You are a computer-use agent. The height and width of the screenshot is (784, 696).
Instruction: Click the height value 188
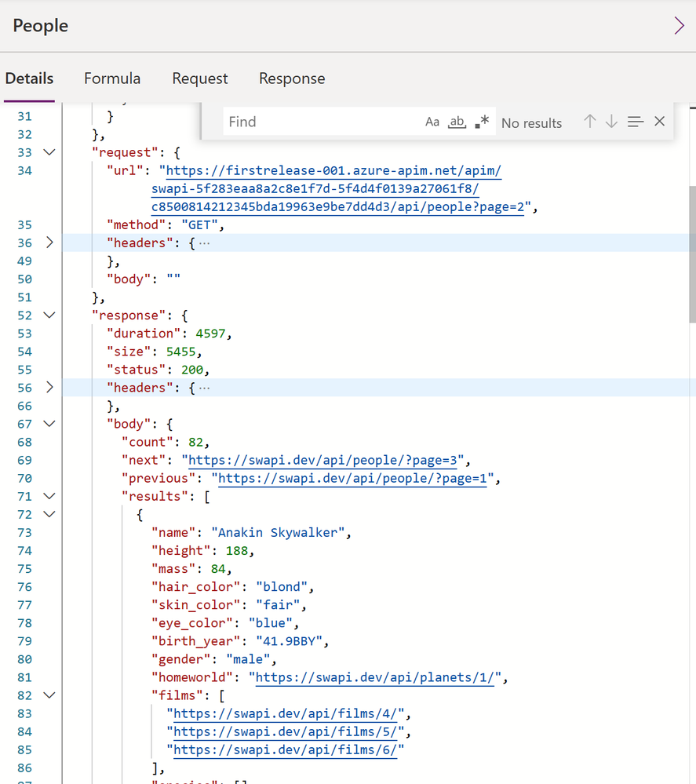pos(236,550)
